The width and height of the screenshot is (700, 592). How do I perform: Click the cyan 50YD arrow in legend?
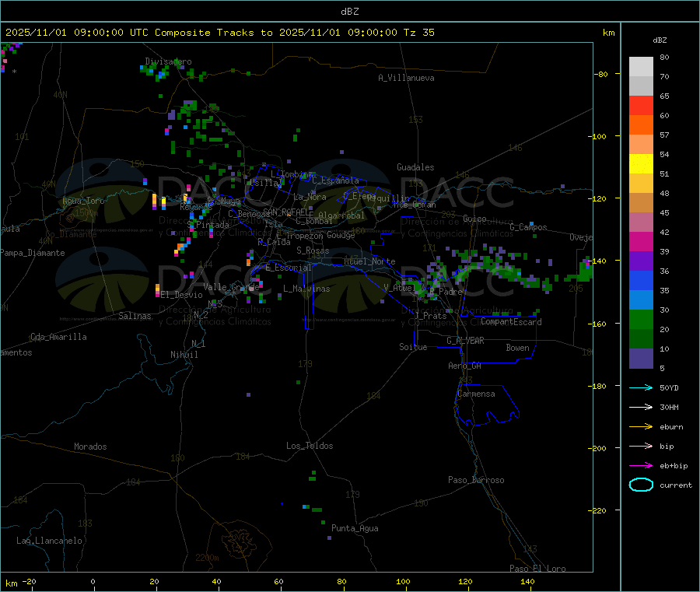tap(641, 387)
